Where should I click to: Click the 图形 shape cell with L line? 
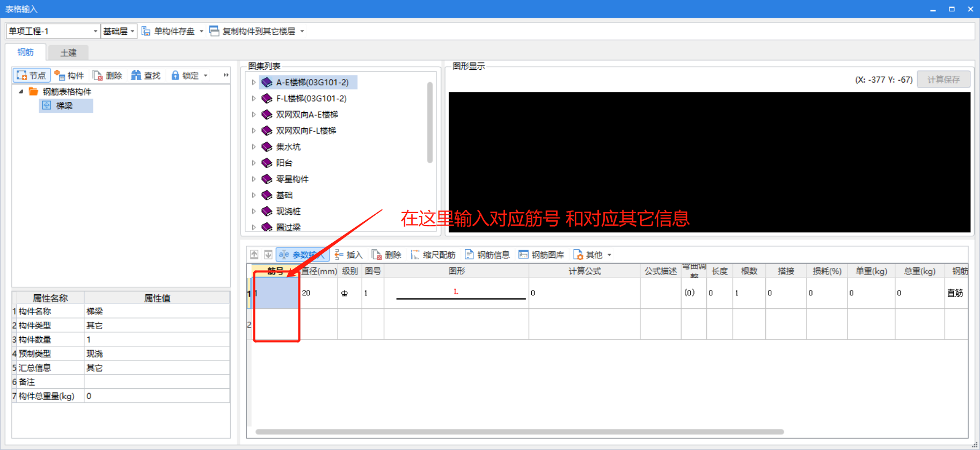click(x=457, y=293)
